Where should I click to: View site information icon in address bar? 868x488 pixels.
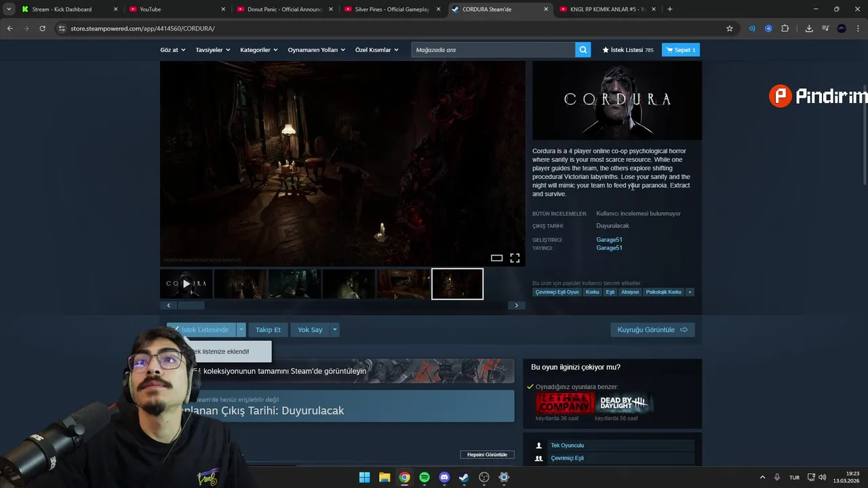point(62,28)
